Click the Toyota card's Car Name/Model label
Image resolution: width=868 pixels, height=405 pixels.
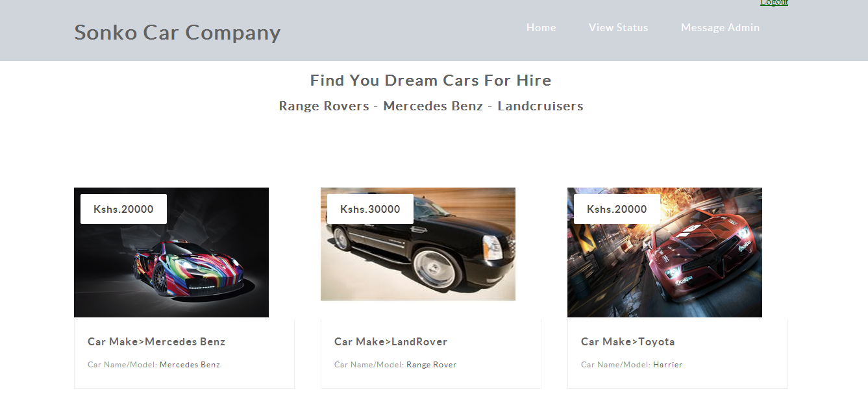click(615, 365)
